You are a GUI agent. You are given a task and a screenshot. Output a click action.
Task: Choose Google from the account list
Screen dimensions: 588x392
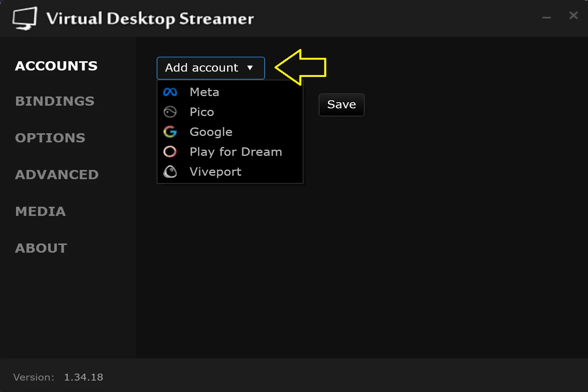[230, 132]
